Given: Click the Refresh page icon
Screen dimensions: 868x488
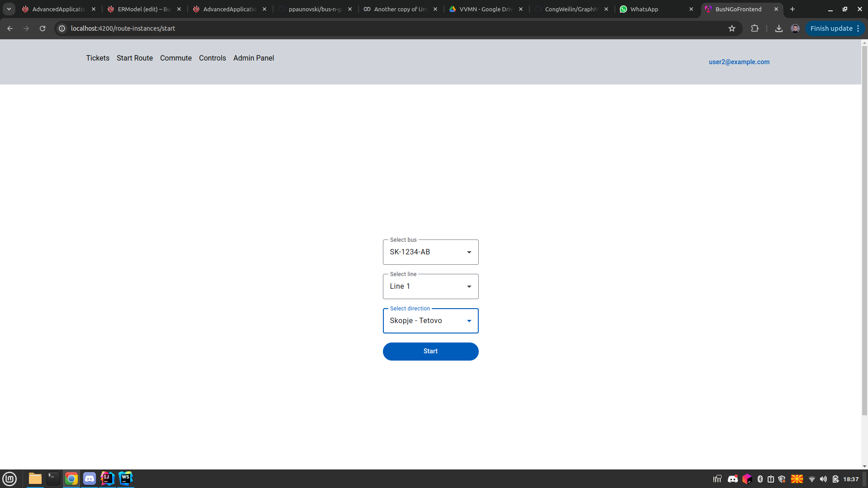Looking at the screenshot, I should click(x=42, y=28).
